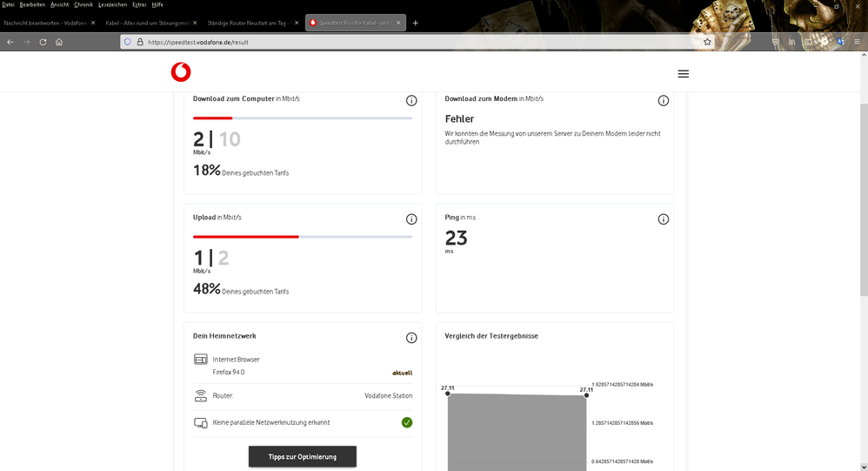Click the tracking protection shield icon
The height and width of the screenshot is (471, 868).
click(127, 42)
